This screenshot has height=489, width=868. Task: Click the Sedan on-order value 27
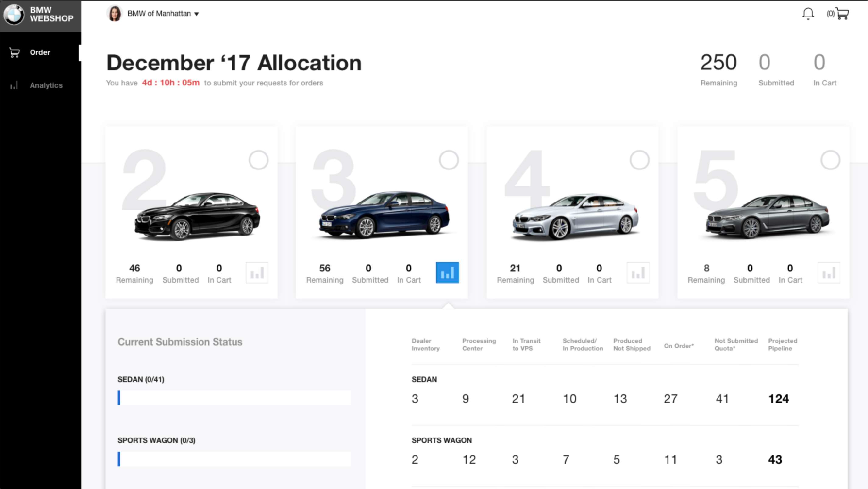pyautogui.click(x=670, y=399)
